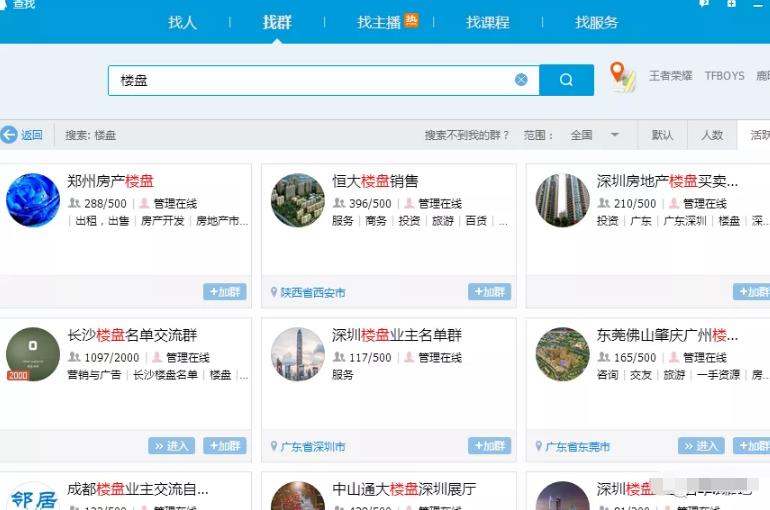Open the 中山通大楼盘深圳展厅 group title

click(404, 489)
